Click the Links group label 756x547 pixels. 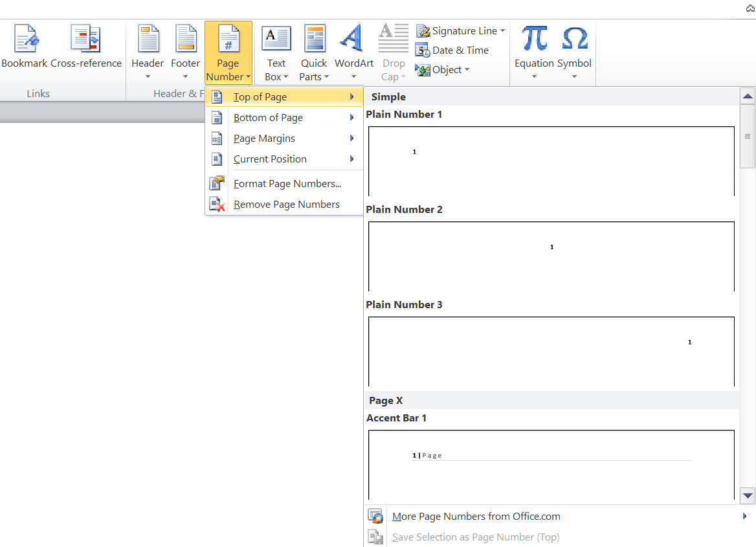[x=38, y=94]
